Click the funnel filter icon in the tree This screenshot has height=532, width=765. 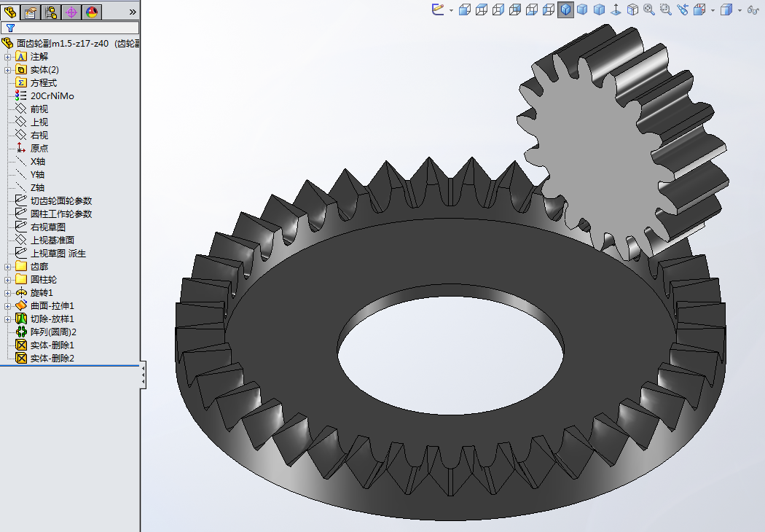10,28
